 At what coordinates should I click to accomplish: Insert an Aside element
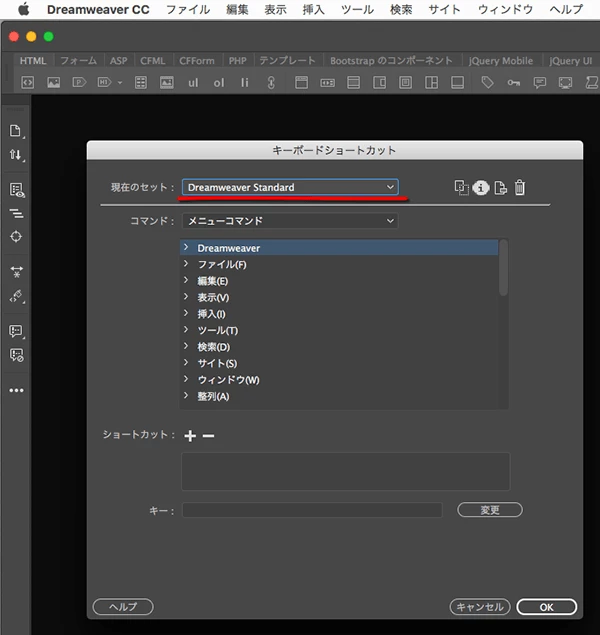pyautogui.click(x=379, y=83)
